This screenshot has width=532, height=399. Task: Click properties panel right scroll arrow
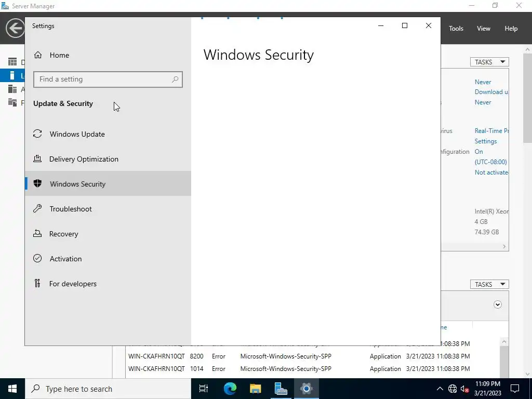(x=504, y=247)
